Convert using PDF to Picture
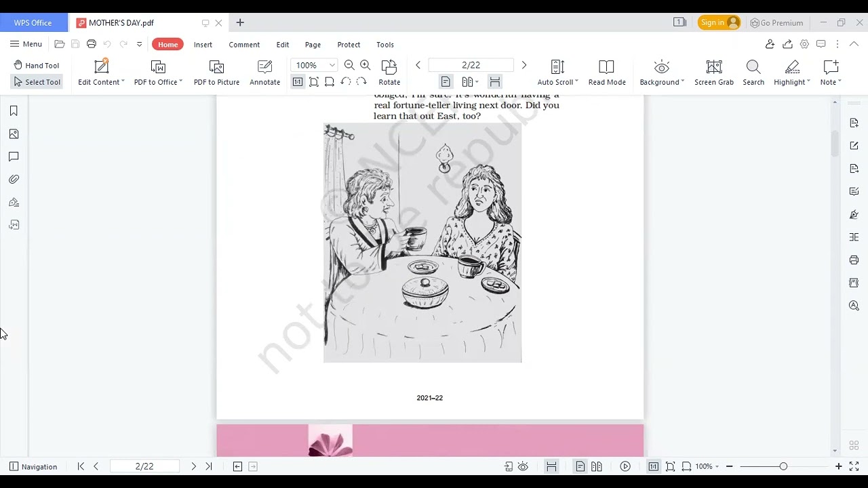 pyautogui.click(x=216, y=73)
